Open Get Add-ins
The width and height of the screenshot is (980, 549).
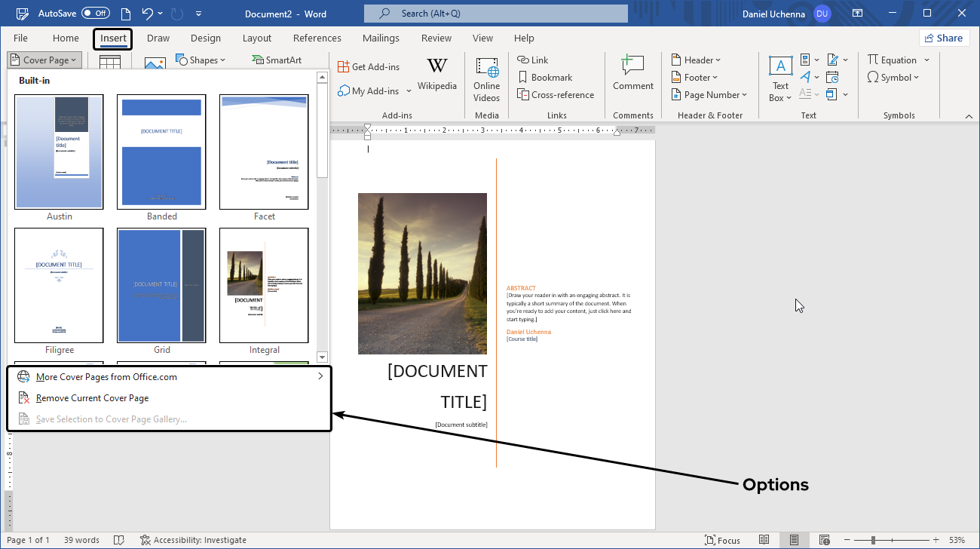tap(369, 67)
